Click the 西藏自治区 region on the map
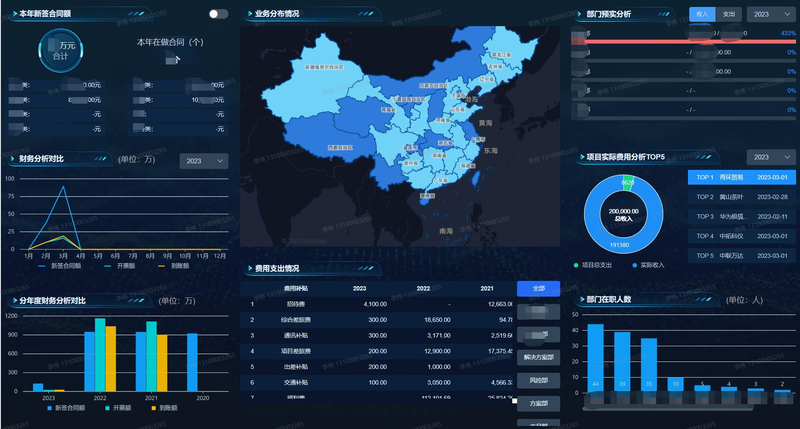 click(x=327, y=140)
